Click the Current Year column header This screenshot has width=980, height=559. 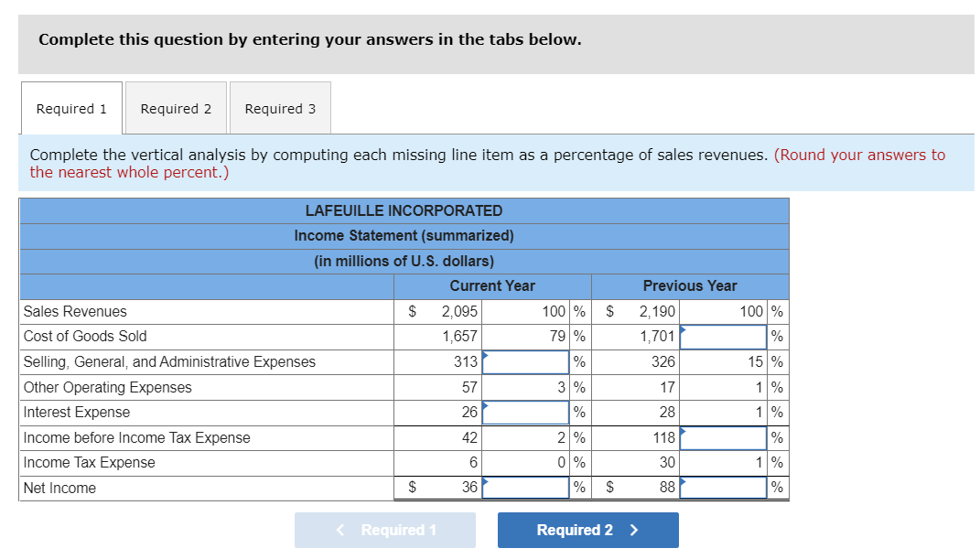(492, 286)
